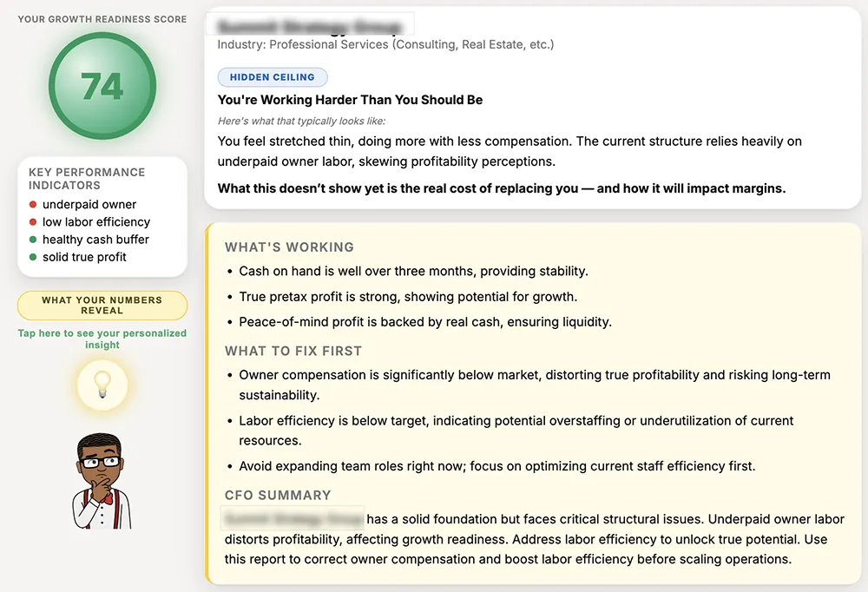This screenshot has height=592, width=868.
Task: Click the CFO Summary heading
Action: point(278,495)
